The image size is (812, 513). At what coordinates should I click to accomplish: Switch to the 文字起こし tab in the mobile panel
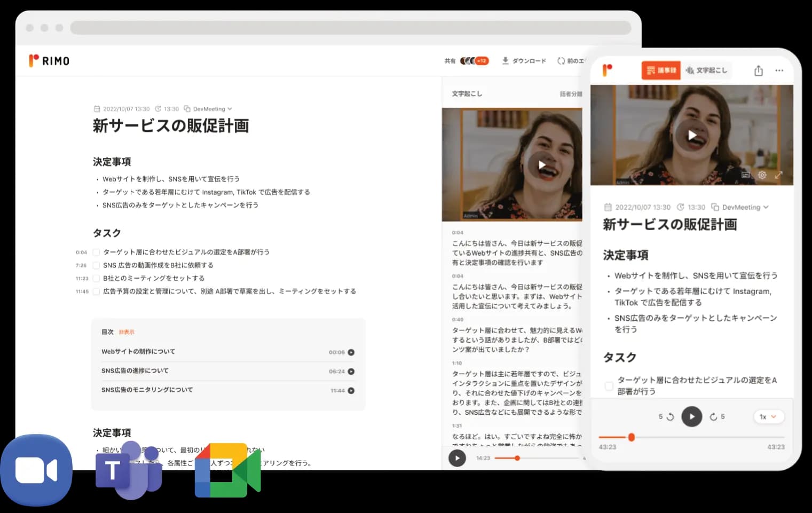coord(707,70)
